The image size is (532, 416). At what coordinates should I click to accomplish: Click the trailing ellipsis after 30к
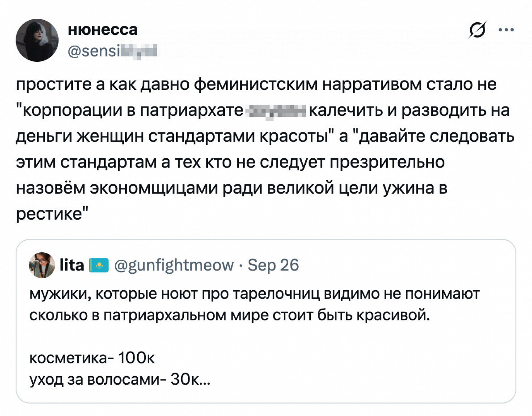(x=205, y=380)
